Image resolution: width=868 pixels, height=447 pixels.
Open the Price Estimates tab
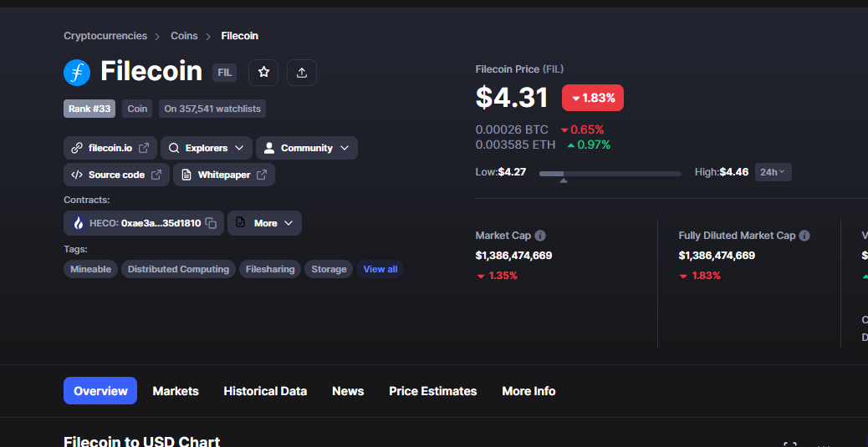pos(433,391)
